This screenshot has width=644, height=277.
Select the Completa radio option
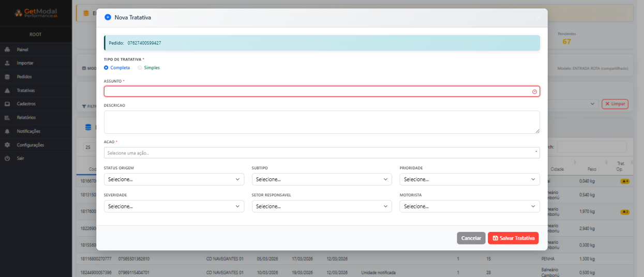click(x=106, y=68)
